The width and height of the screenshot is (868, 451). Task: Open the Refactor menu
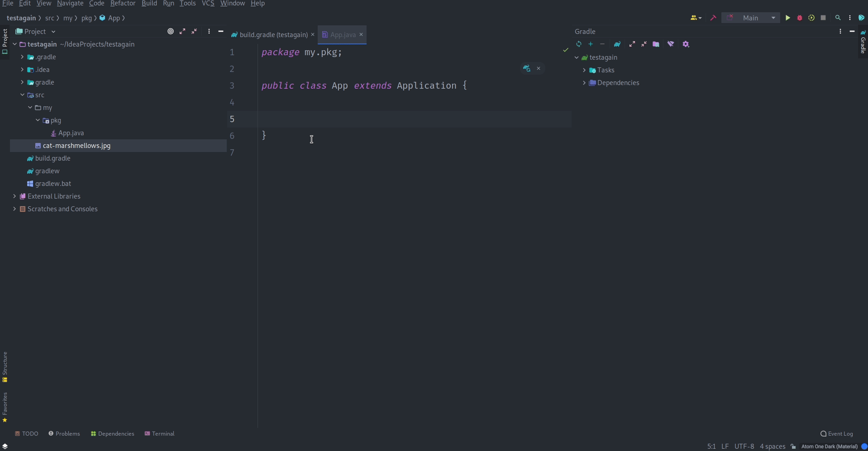pyautogui.click(x=123, y=4)
